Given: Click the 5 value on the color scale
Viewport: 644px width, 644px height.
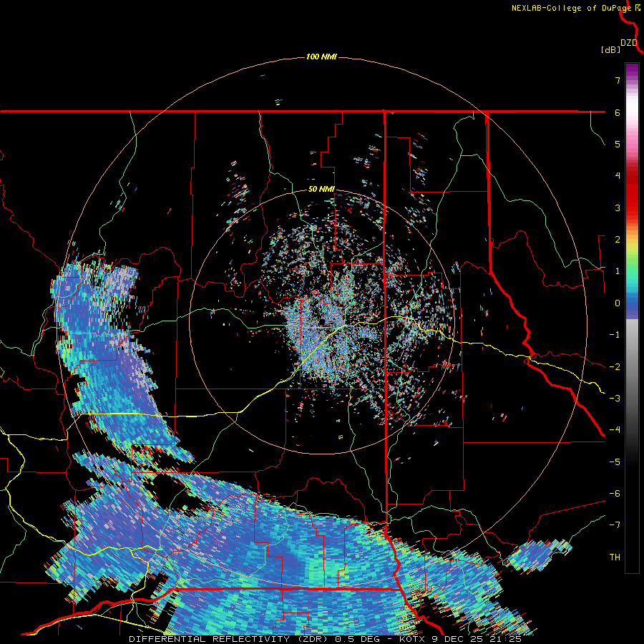Looking at the screenshot, I should [x=618, y=144].
